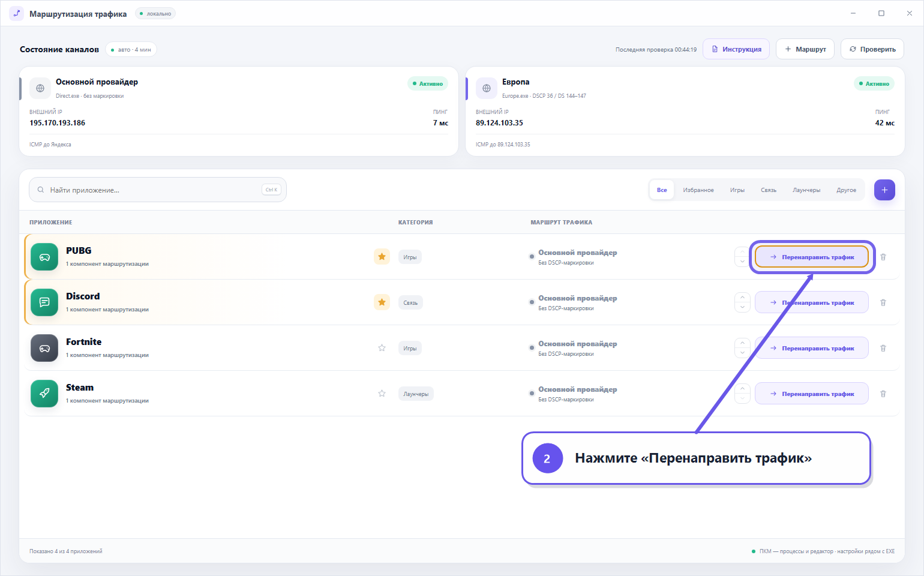Click the 42 мс ping value
Image resolution: width=924 pixels, height=576 pixels.
point(884,122)
